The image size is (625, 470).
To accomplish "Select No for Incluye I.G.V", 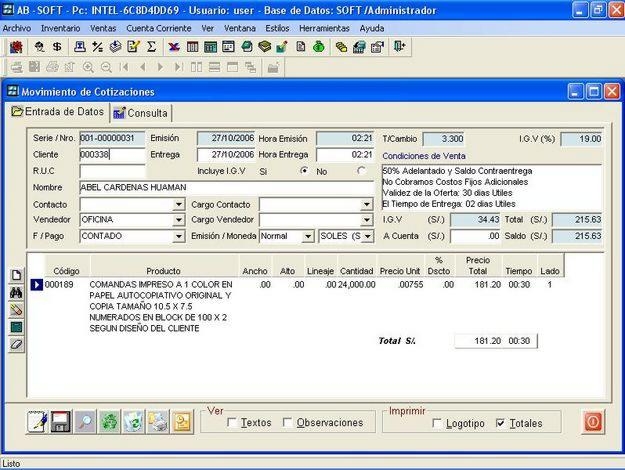I will (x=361, y=171).
